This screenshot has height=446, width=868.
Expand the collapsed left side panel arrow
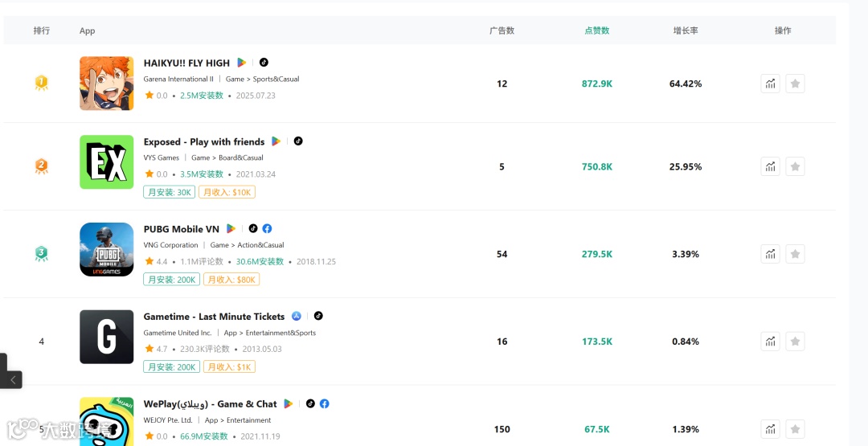[12, 379]
